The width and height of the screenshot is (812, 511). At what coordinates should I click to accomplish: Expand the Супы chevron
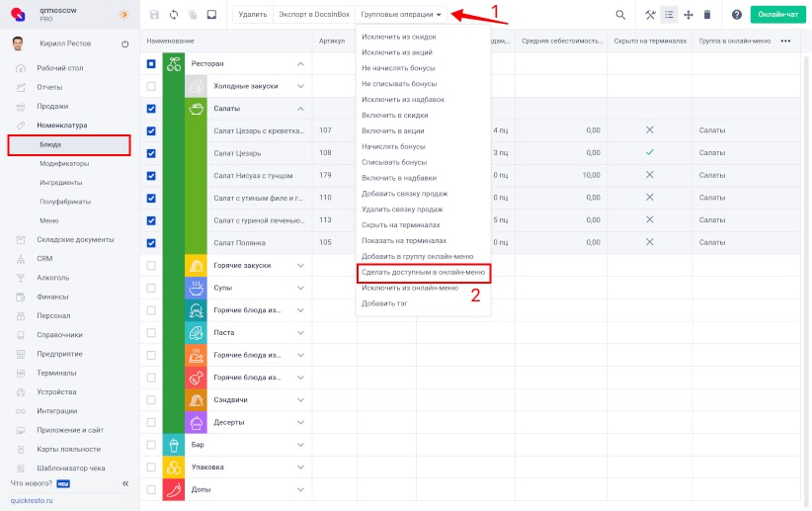click(x=300, y=288)
